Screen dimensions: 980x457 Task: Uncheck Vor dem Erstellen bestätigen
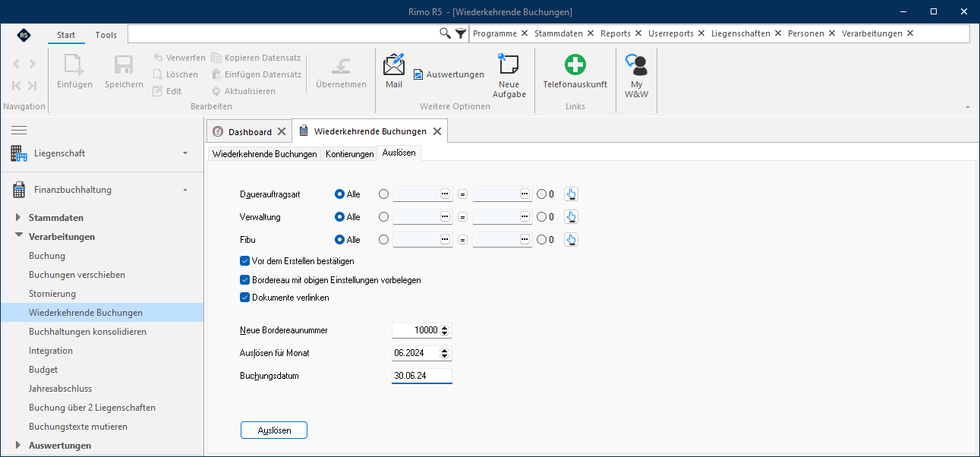pyautogui.click(x=245, y=261)
